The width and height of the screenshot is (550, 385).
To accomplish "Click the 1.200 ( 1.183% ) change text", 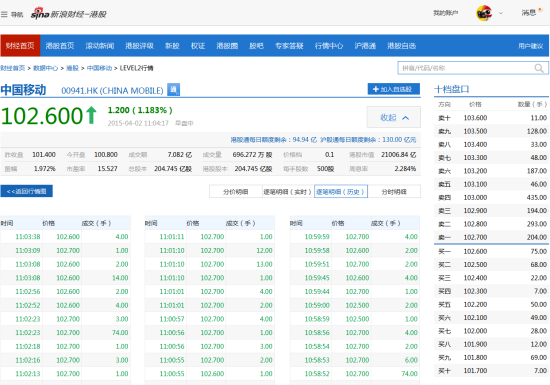I will (x=140, y=110).
